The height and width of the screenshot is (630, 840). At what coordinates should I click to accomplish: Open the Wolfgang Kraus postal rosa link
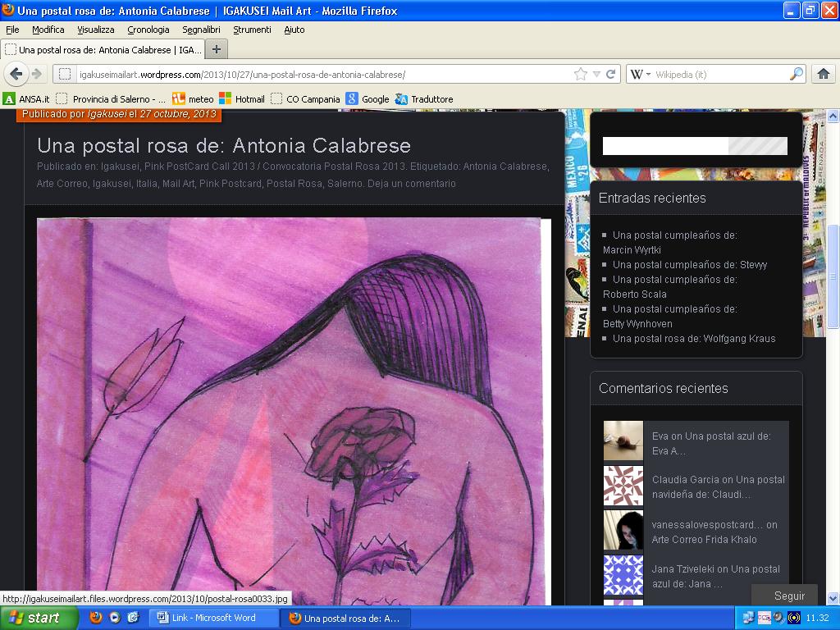pyautogui.click(x=694, y=338)
